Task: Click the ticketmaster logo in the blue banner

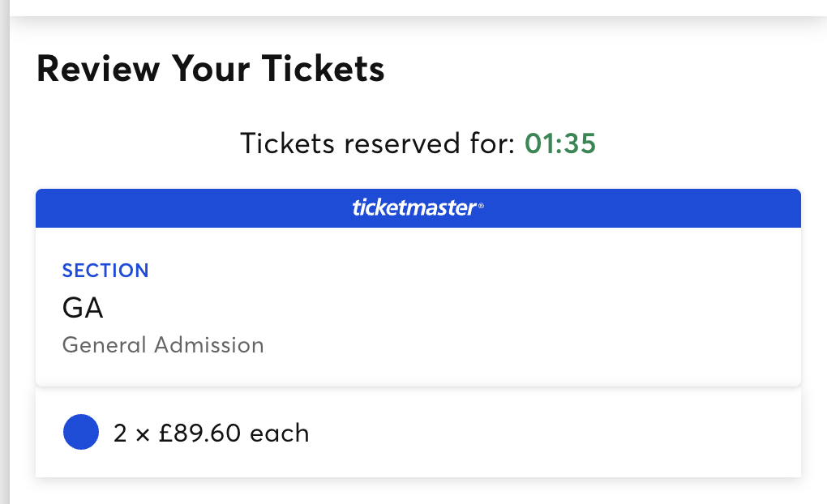Action: point(414,208)
